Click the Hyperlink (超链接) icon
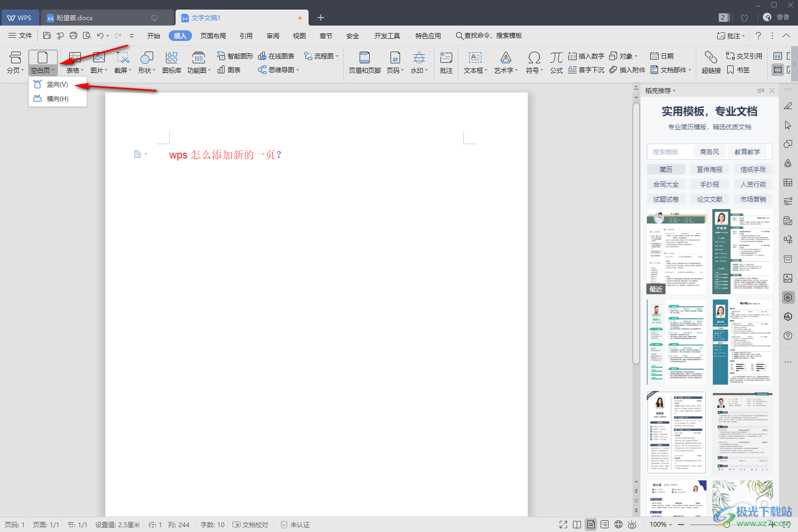The image size is (798, 532). click(711, 57)
